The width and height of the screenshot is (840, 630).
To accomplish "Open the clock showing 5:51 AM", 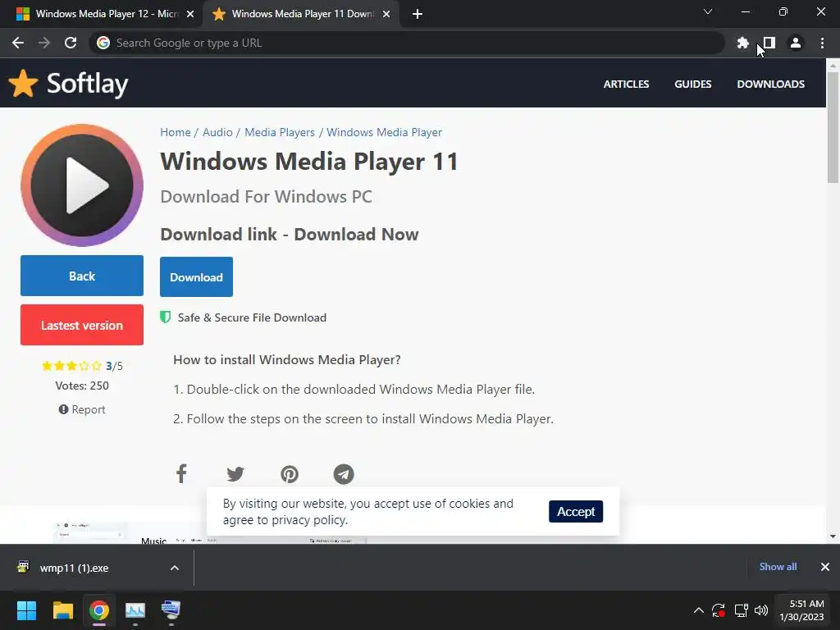I will [x=802, y=610].
